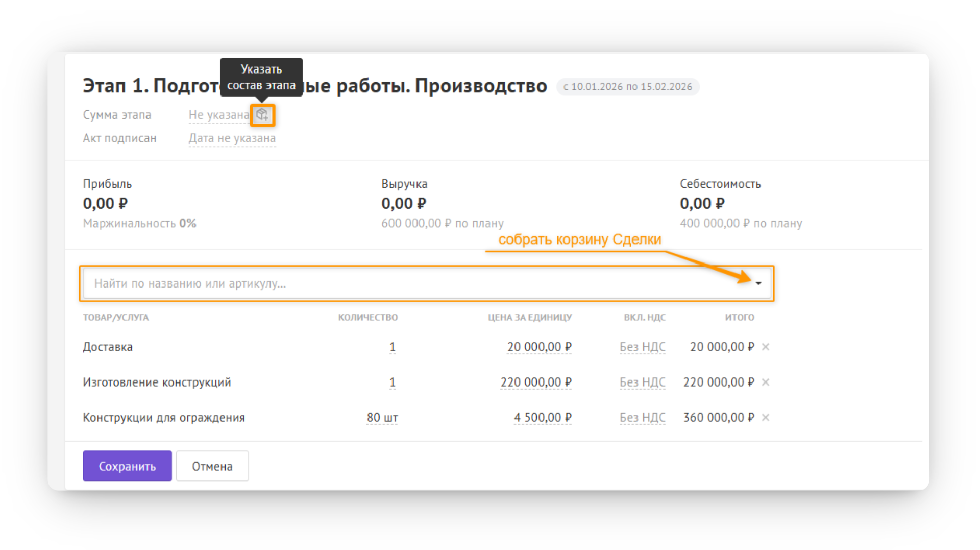Click the product search field

[x=427, y=283]
